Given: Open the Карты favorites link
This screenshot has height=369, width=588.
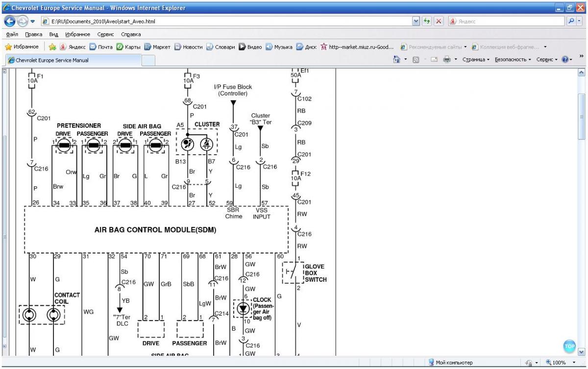Looking at the screenshot, I should pos(128,47).
